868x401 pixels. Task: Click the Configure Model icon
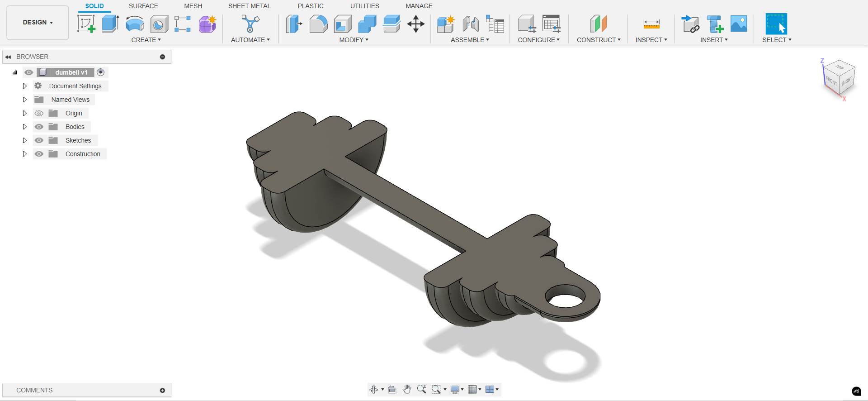pos(527,24)
